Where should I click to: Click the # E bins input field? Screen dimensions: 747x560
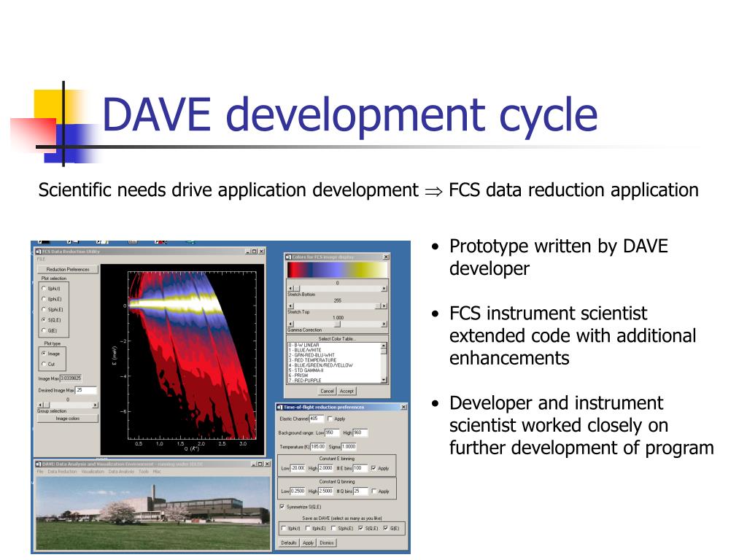[360, 468]
